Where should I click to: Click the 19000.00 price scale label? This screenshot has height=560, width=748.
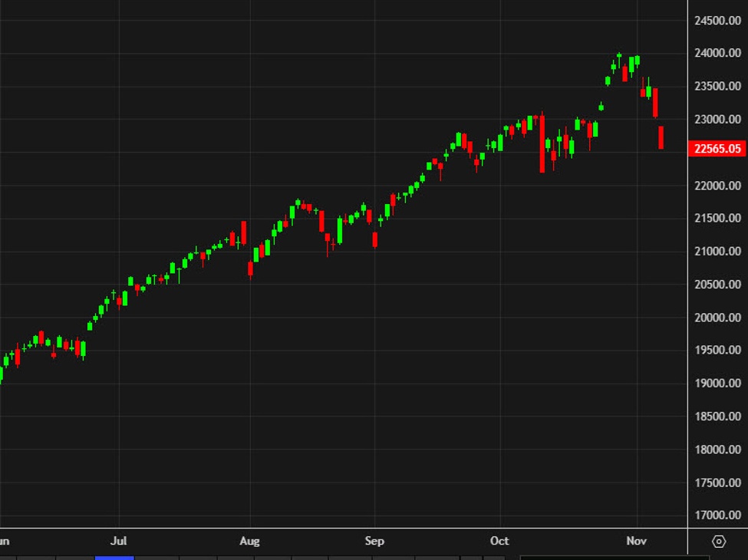click(x=717, y=384)
